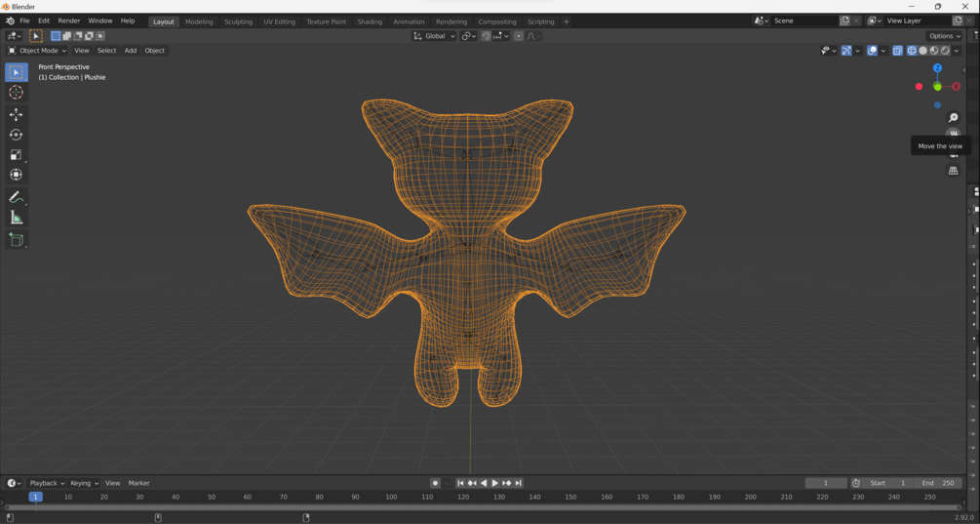
Task: Create a new scene with copy icon
Action: tap(845, 20)
